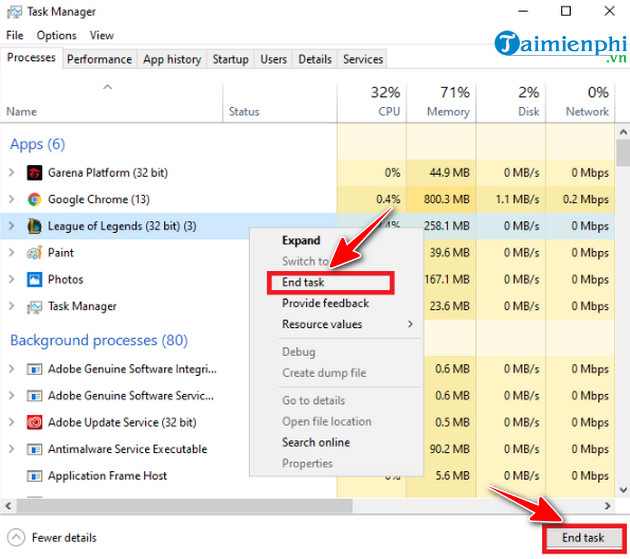
Task: Click the horizontal scrollbar thumb
Action: [184, 506]
